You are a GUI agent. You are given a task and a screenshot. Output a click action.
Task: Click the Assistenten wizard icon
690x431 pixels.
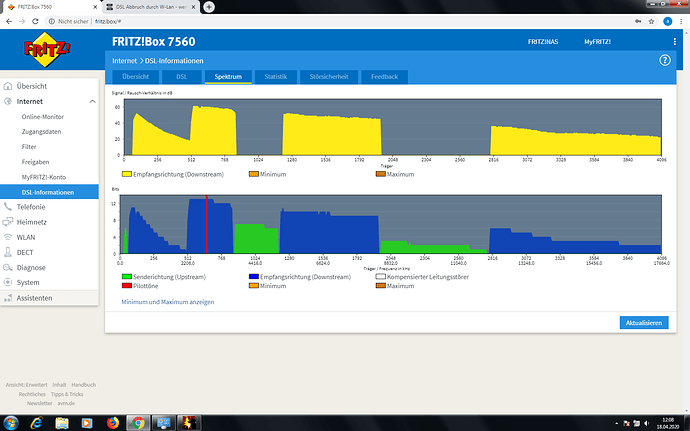[7, 298]
